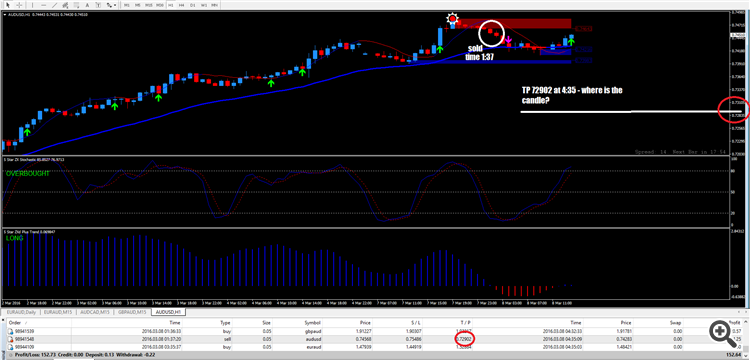Image resolution: width=750 pixels, height=360 pixels.
Task: Click the red sun sell signal marker
Action: (452, 19)
